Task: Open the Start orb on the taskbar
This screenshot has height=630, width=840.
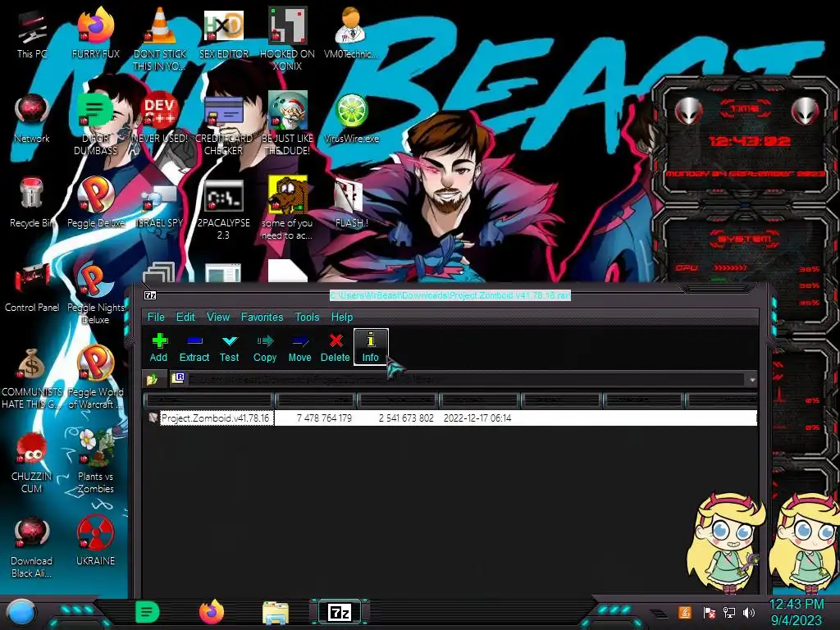Action: tap(22, 612)
